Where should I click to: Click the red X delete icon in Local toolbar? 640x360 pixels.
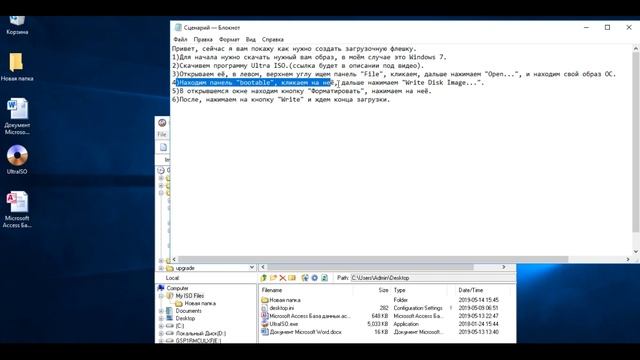pyautogui.click(x=282, y=278)
